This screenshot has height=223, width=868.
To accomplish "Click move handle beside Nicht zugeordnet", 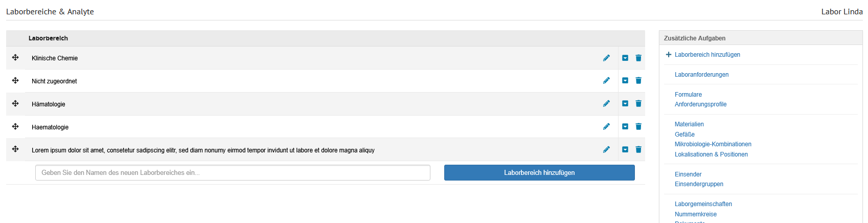I will point(15,81).
